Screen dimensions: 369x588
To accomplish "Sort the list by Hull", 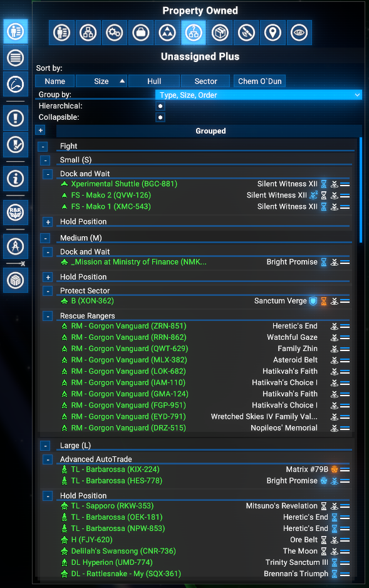I will 154,81.
